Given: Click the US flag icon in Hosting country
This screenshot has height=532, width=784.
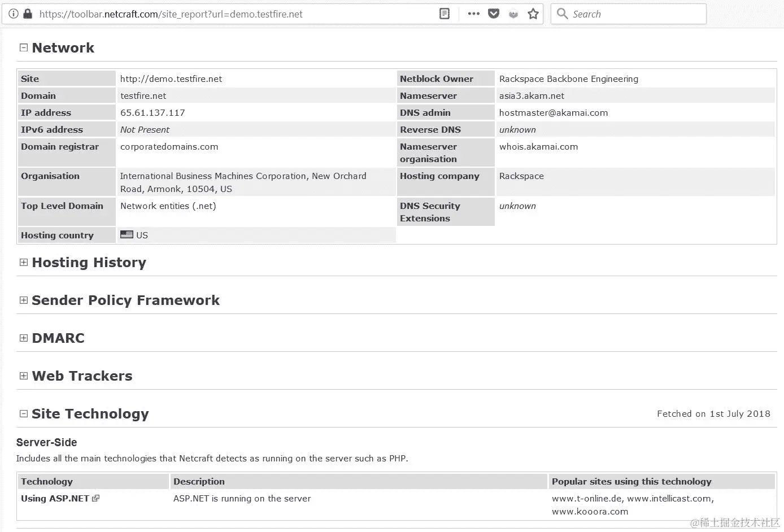Looking at the screenshot, I should pyautogui.click(x=127, y=234).
